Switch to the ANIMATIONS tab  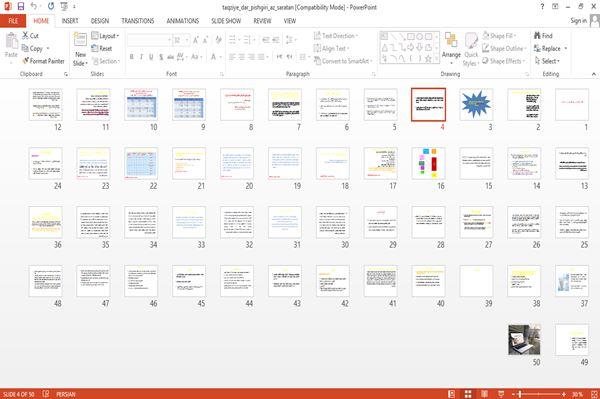(x=183, y=21)
